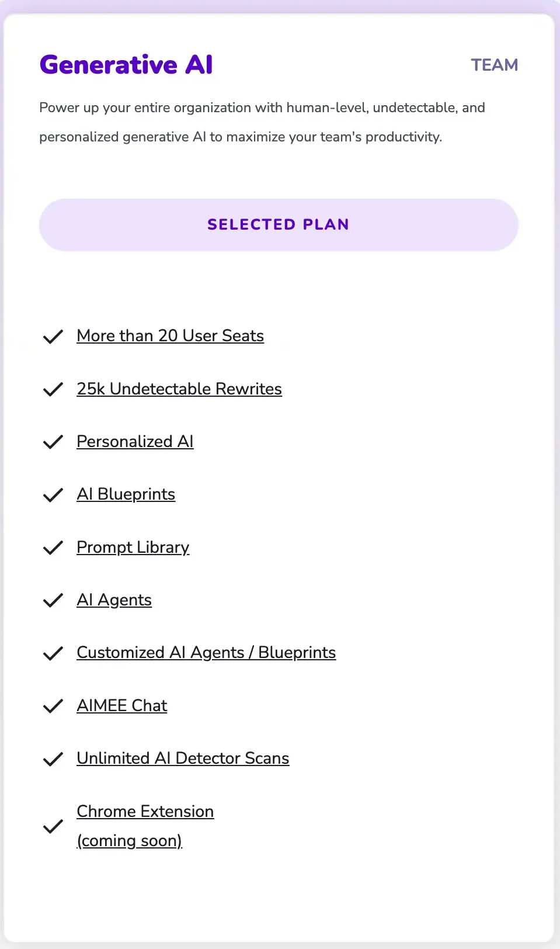This screenshot has height=949, width=560.
Task: Click the AIMEE Chat link
Action: click(122, 706)
